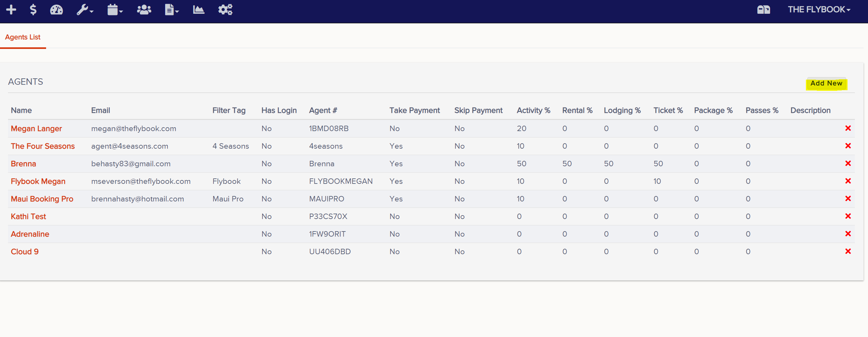
Task: Expand the wrench tools dropdown
Action: [x=84, y=9]
